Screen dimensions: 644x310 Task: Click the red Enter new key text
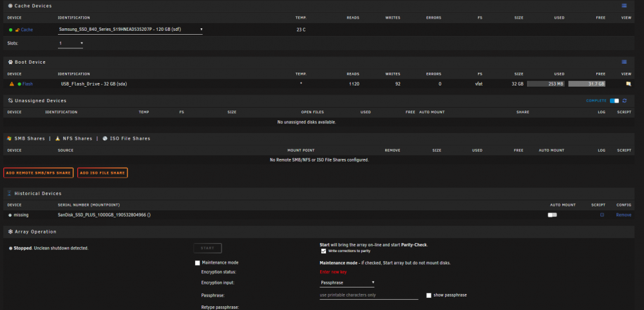click(x=333, y=272)
